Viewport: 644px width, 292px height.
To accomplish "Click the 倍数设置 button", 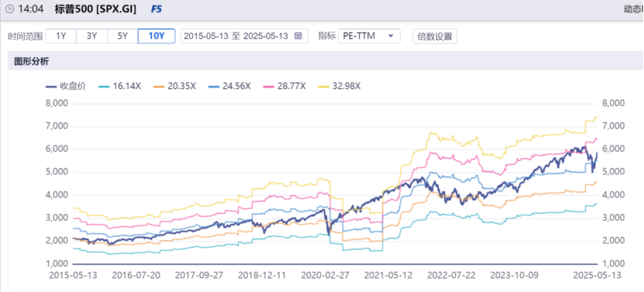I will click(435, 36).
